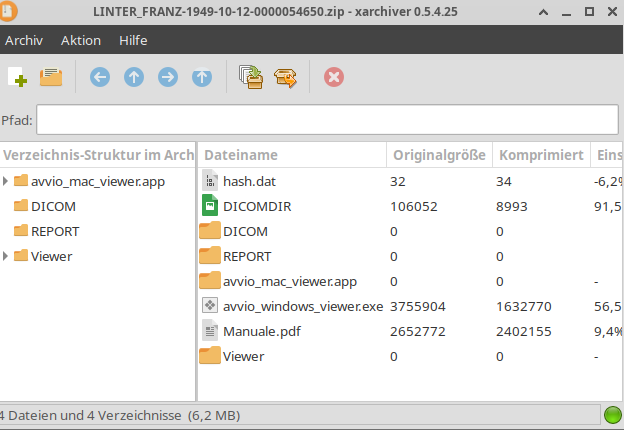Sort by the Dateiname column header
The height and width of the screenshot is (430, 624).
[292, 155]
